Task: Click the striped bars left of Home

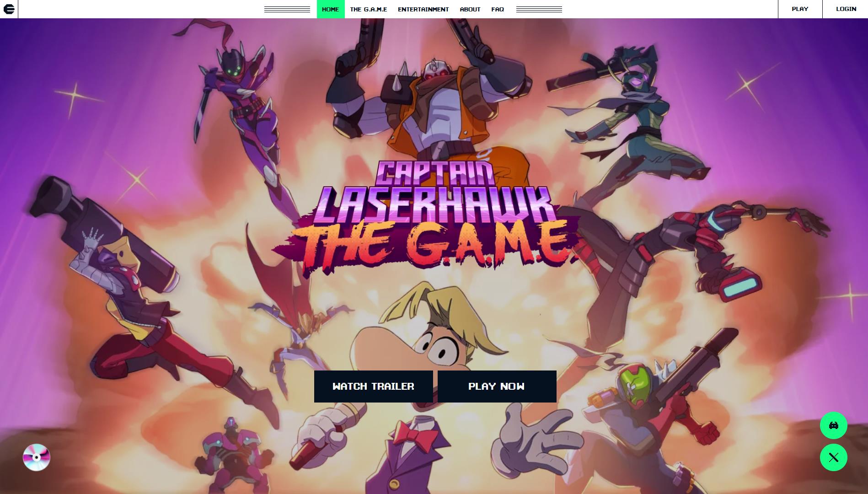Action: coord(287,9)
